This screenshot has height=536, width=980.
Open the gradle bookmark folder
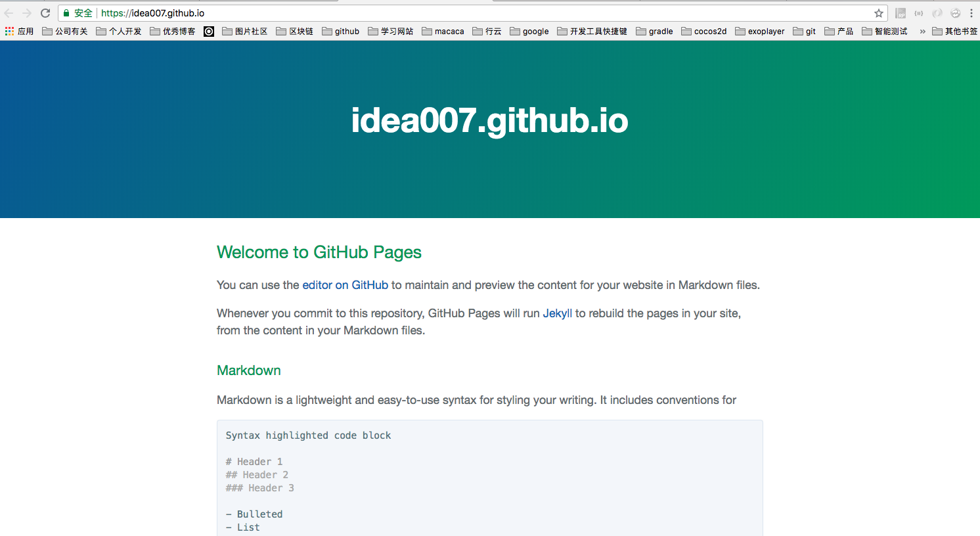click(655, 31)
